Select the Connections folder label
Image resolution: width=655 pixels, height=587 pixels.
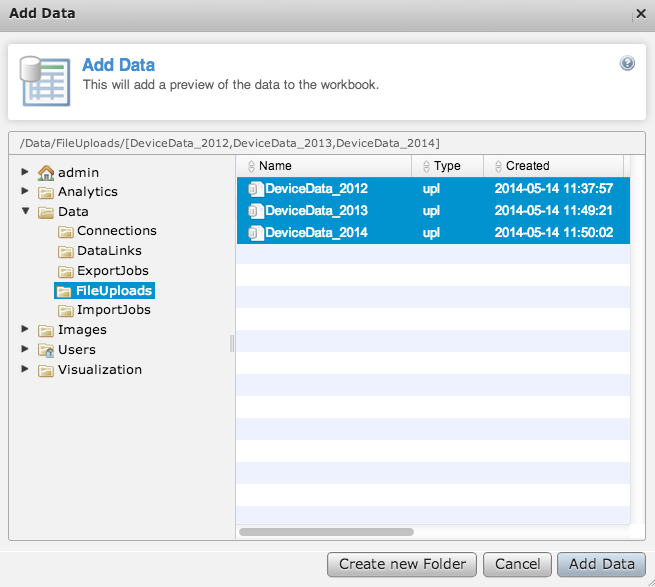tap(117, 231)
